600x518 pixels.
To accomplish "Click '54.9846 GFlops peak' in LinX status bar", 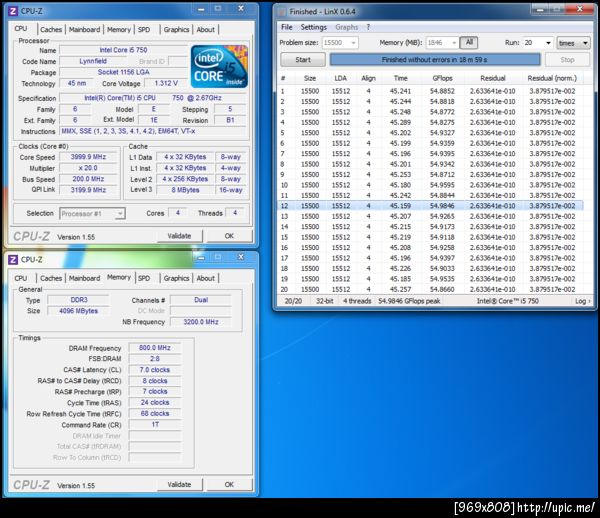I will click(x=409, y=301).
